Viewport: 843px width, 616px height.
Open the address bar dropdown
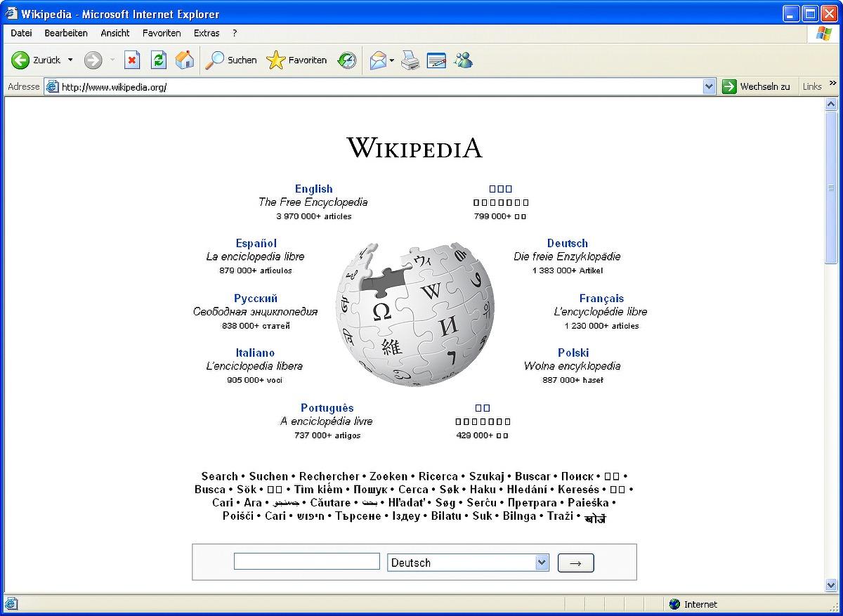click(x=710, y=86)
